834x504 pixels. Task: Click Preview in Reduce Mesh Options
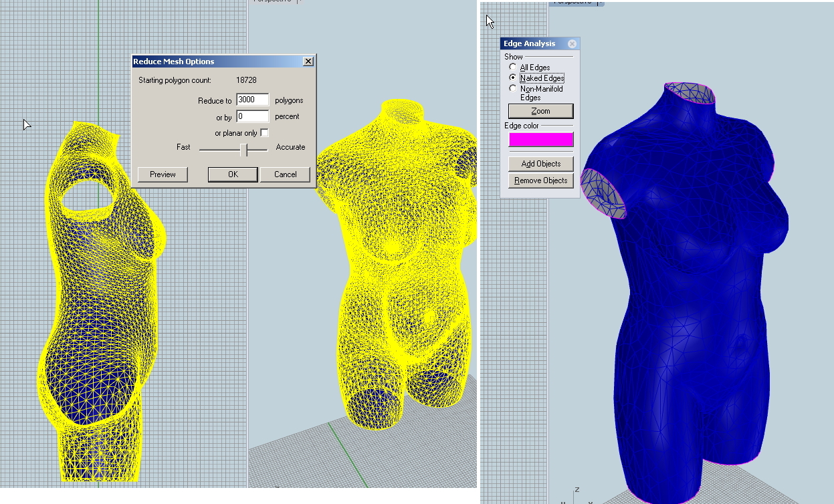tap(163, 174)
